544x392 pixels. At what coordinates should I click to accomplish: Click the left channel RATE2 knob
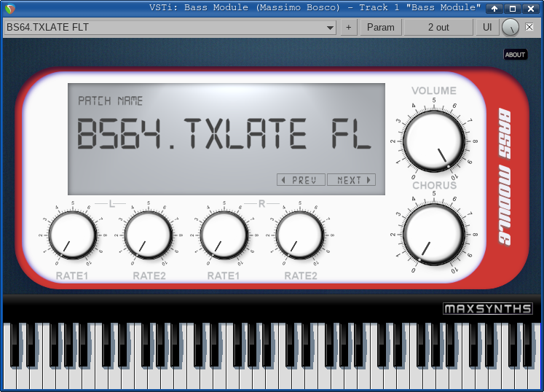(148, 235)
